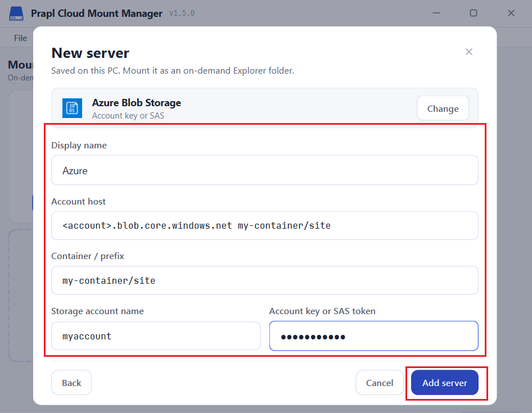Click the 'Saved on this PC' description text
532x413 pixels.
(173, 71)
